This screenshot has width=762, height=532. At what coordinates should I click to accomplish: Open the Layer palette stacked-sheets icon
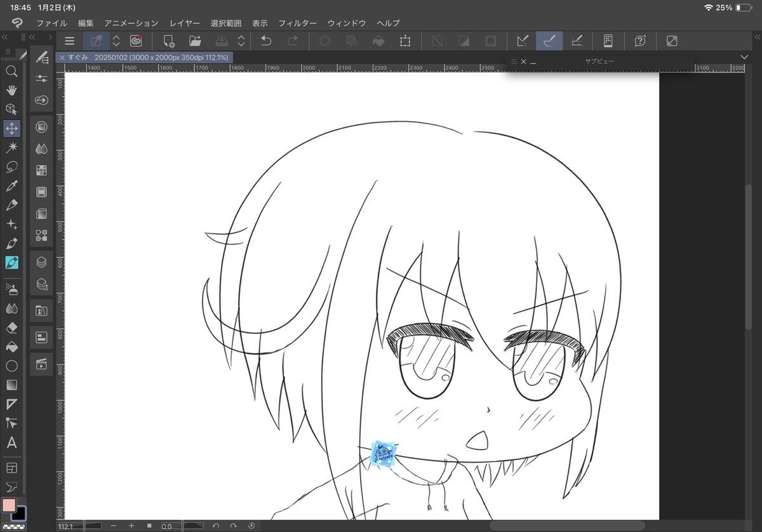[42, 262]
